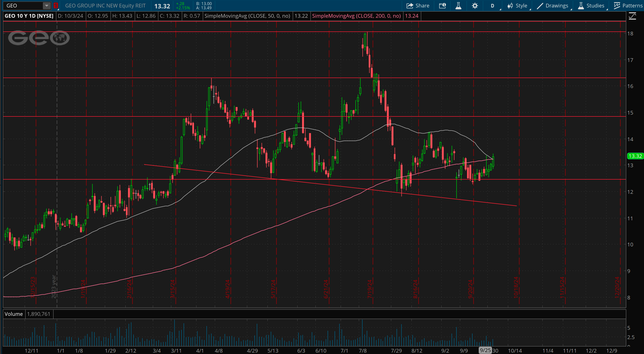The width and height of the screenshot is (644, 354).
Task: Click the 13.22 SMA 50 value
Action: tap(301, 16)
